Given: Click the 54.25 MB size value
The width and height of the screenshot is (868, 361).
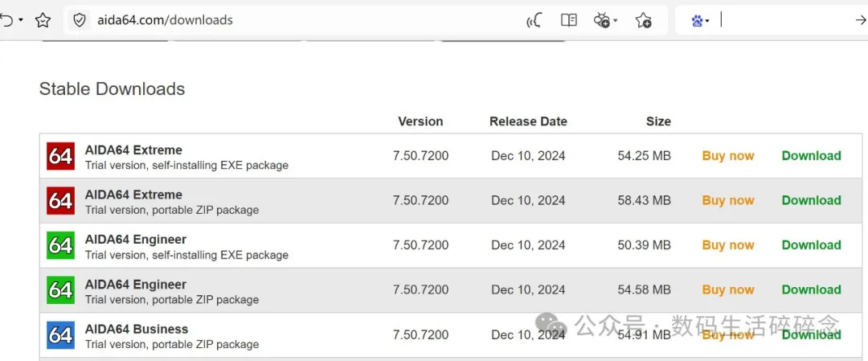Looking at the screenshot, I should tap(645, 156).
